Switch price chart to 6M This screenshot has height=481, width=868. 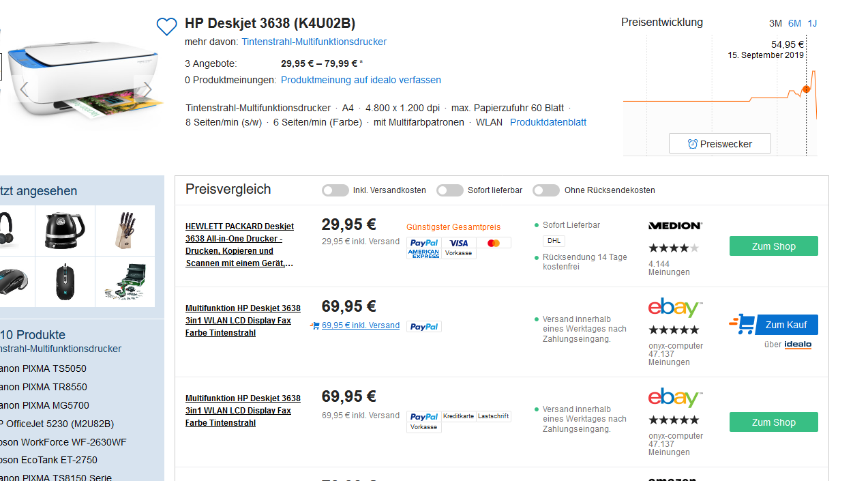[x=794, y=23]
